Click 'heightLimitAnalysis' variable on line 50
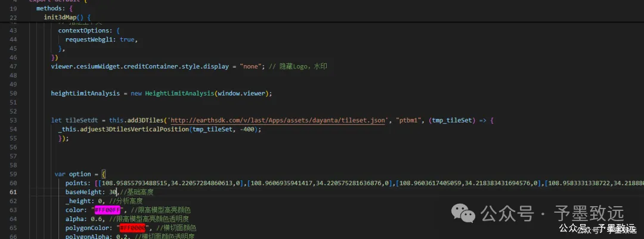Screen dimensions: 644x239 pos(85,93)
